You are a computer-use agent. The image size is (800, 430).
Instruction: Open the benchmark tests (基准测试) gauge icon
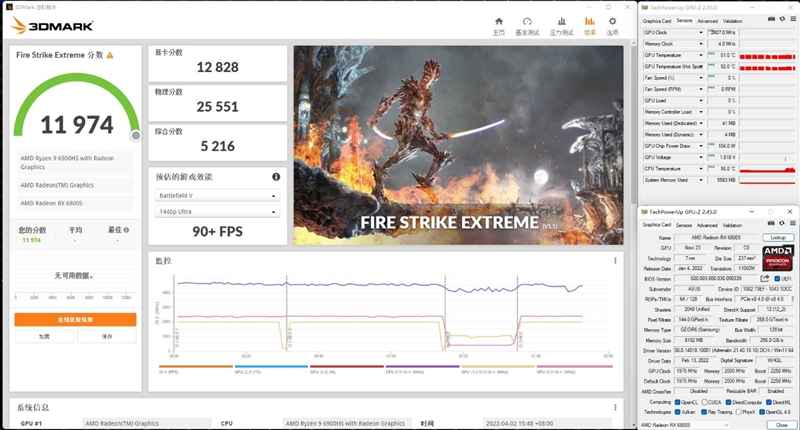[527, 21]
